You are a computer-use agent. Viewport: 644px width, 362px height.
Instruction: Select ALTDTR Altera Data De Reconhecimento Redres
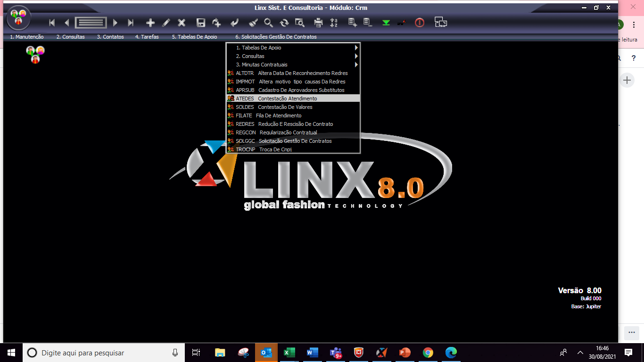coord(293,73)
